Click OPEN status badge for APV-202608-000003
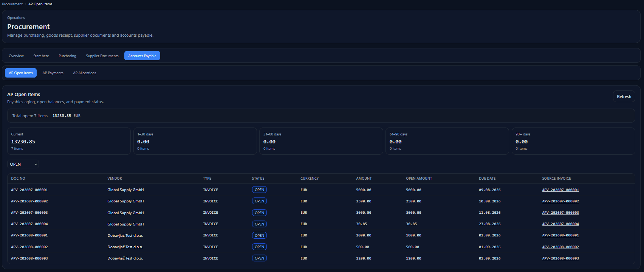The height and width of the screenshot is (272, 644). 259,258
